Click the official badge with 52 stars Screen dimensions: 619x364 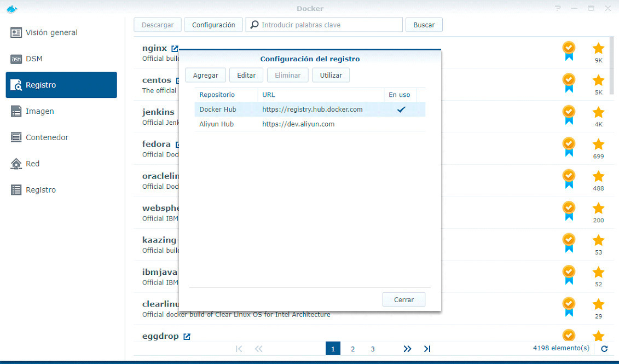[x=569, y=275]
